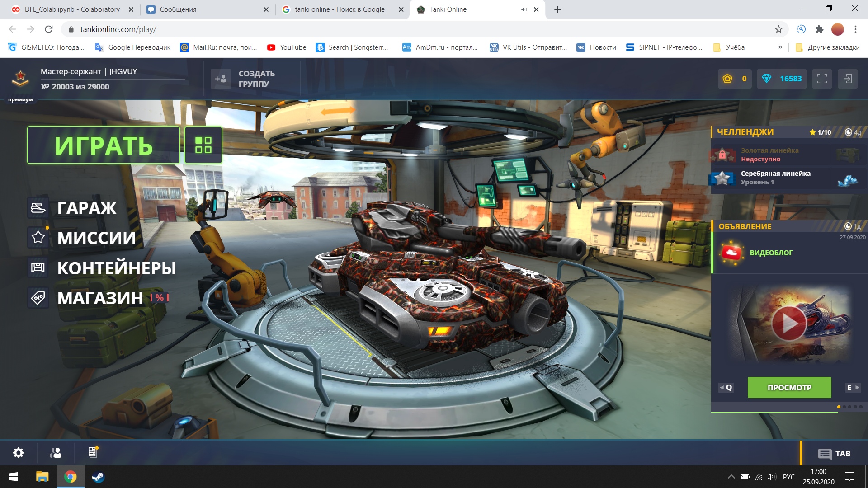Click the missions star icon

coord(38,237)
